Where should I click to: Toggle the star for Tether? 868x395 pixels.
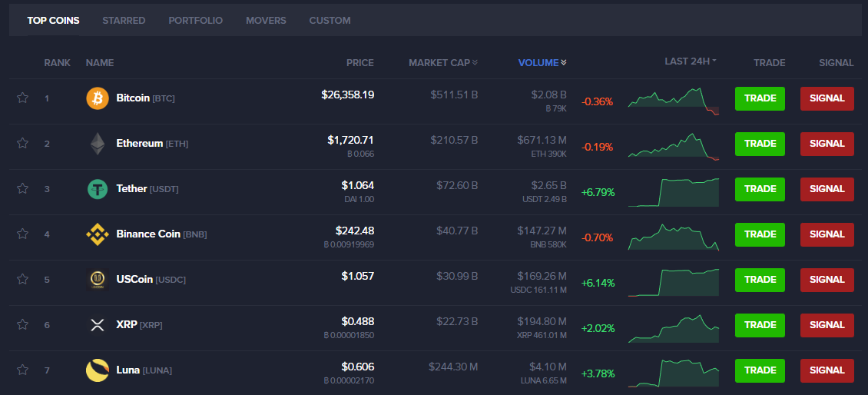point(22,189)
